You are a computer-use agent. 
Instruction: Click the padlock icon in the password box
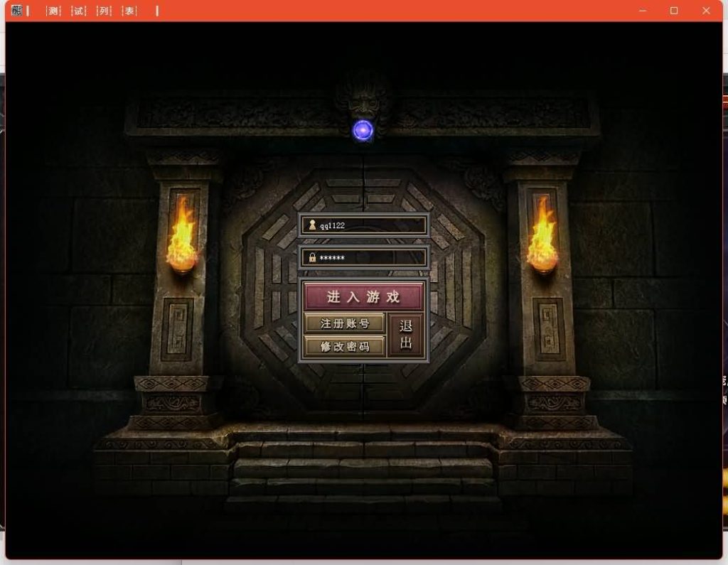pos(311,257)
